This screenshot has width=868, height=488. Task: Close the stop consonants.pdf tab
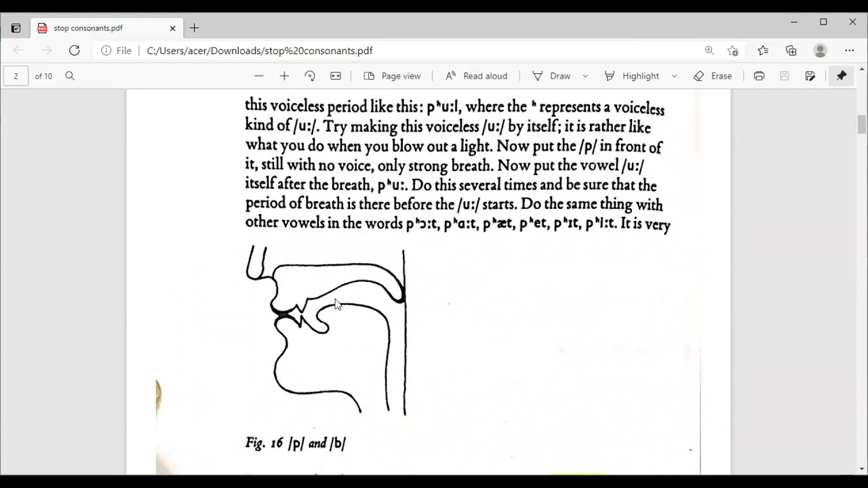[x=172, y=28]
